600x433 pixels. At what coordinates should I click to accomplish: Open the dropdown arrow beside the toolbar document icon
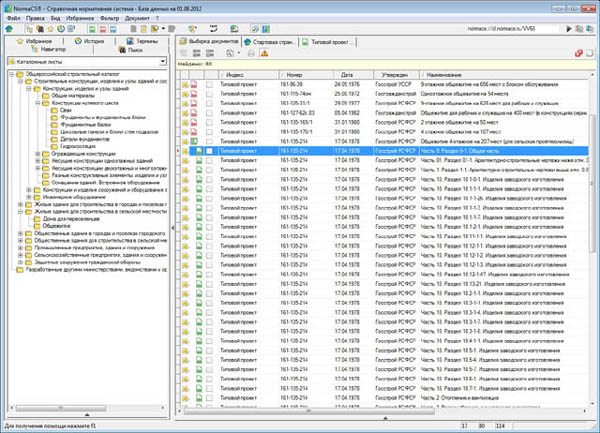(x=163, y=29)
